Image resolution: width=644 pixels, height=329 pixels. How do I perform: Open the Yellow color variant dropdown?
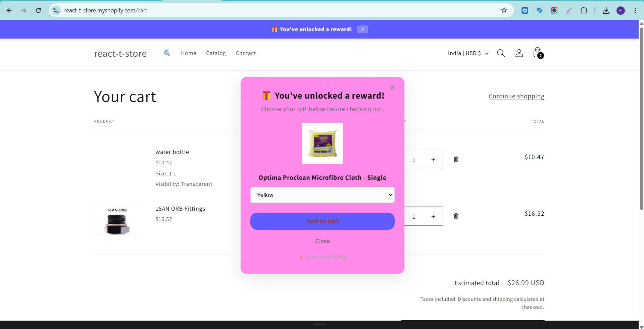coord(322,195)
